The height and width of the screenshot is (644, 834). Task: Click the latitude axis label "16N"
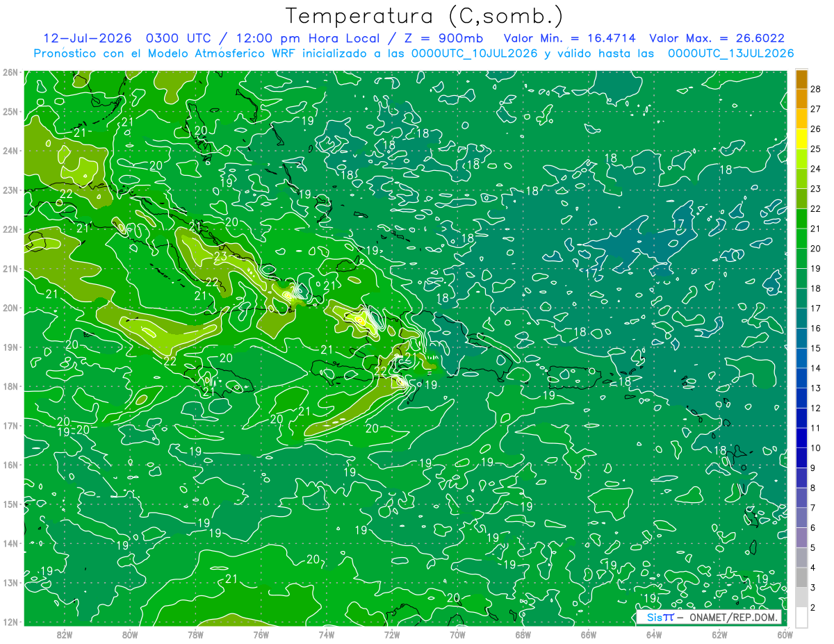pos(11,465)
